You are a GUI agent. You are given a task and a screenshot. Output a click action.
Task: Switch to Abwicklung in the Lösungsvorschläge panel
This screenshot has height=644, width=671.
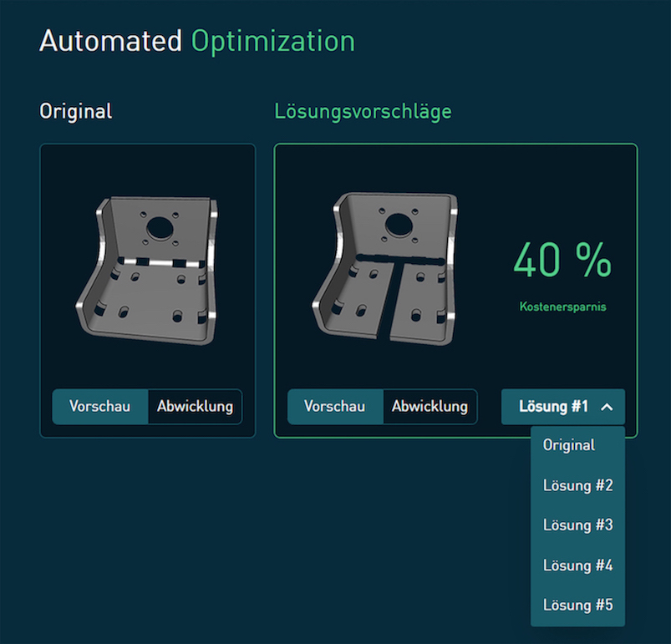pyautogui.click(x=430, y=406)
